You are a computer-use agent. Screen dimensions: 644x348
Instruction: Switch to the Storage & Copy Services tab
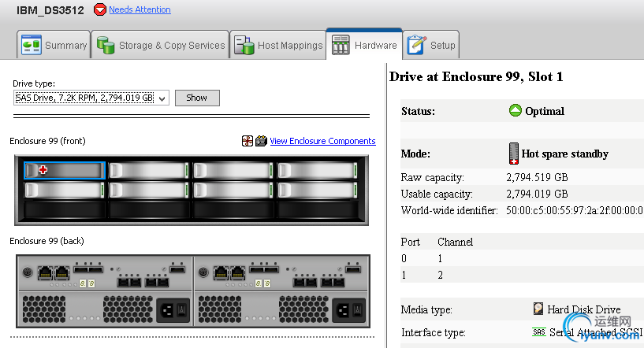pos(160,45)
